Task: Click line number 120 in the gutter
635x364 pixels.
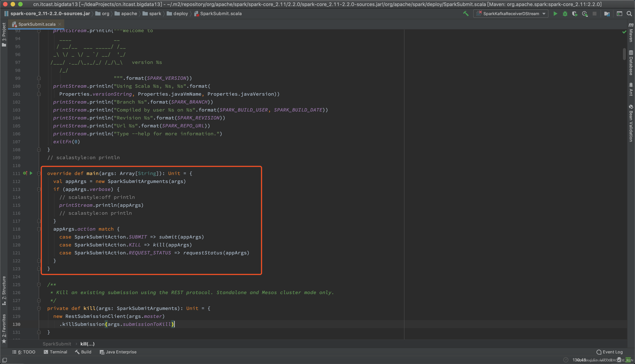Action: pos(16,245)
